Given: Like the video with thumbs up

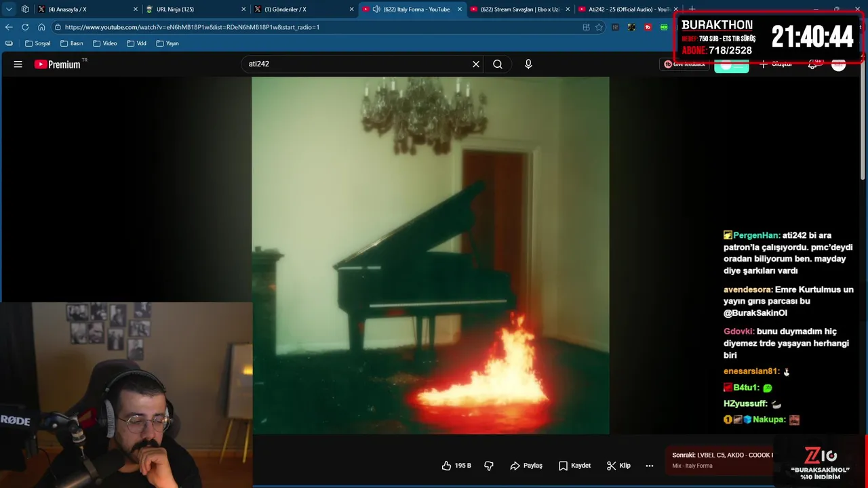Looking at the screenshot, I should click(x=456, y=466).
